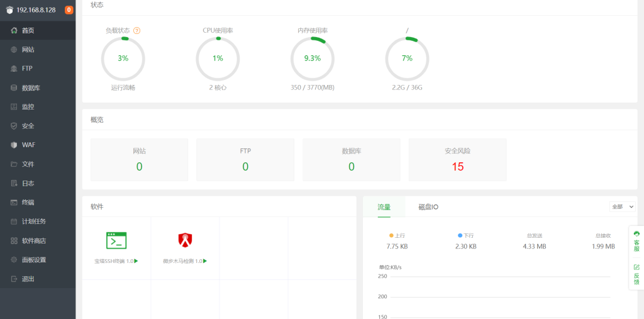Open the 宝塔SSH终端 software icon

(x=116, y=240)
